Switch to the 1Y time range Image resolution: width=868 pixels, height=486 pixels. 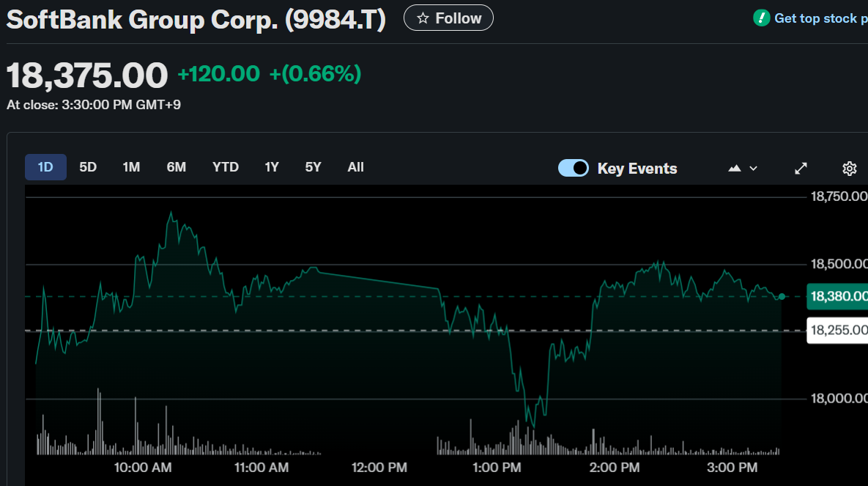pos(272,167)
